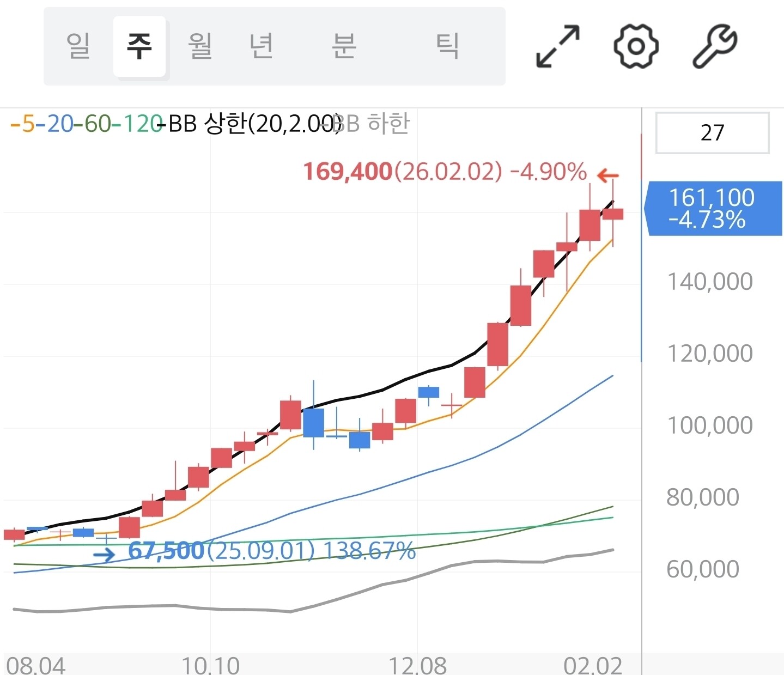
Task: Tap the 02.02 date axis label
Action: tap(593, 665)
